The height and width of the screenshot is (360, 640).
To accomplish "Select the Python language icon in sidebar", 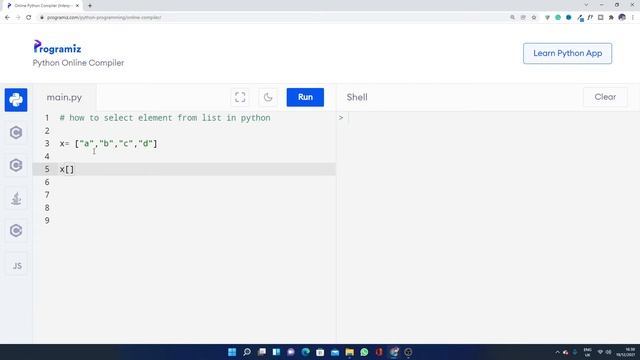I will [x=16, y=100].
